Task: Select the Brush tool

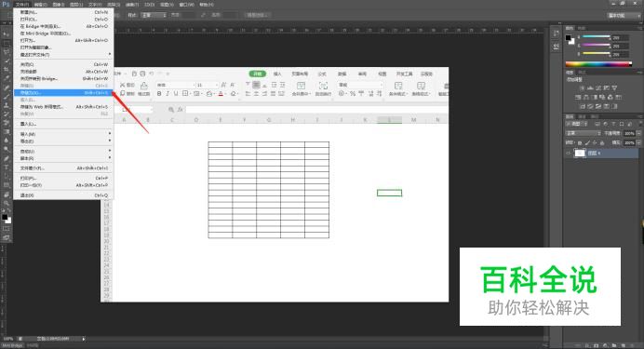Action: point(6,96)
